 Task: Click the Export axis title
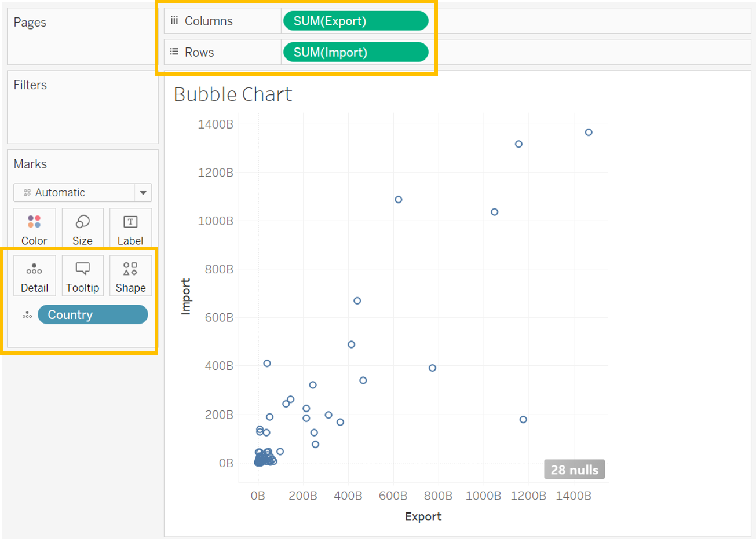coord(423,516)
